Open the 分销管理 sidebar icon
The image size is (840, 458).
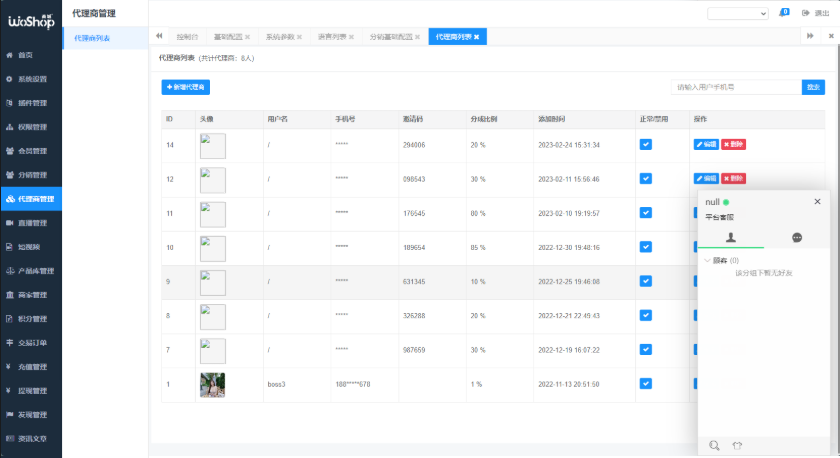pos(9,175)
